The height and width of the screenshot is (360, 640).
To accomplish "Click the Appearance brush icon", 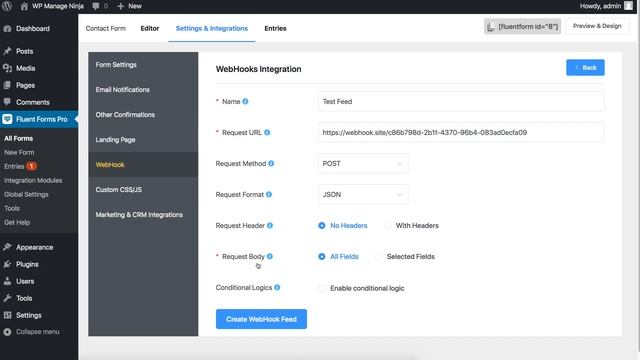I will [x=7, y=247].
